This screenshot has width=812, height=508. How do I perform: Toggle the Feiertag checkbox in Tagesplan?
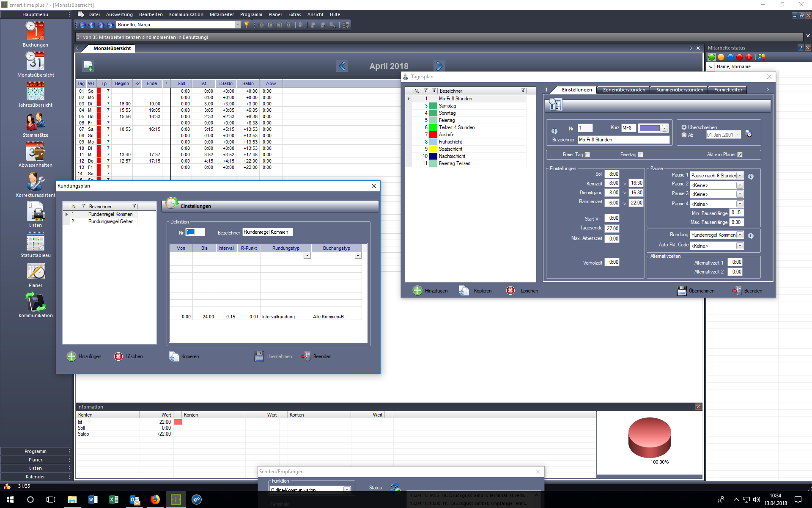coord(640,155)
